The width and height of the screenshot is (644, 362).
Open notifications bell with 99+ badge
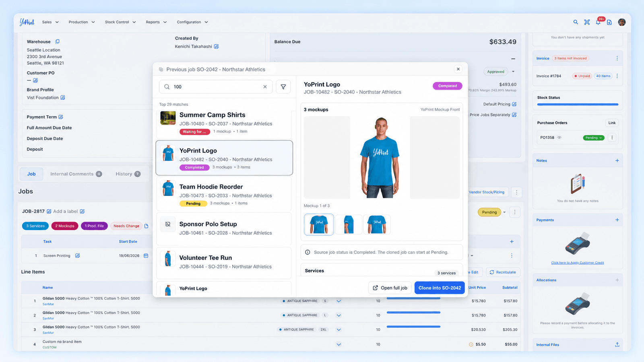pyautogui.click(x=598, y=22)
